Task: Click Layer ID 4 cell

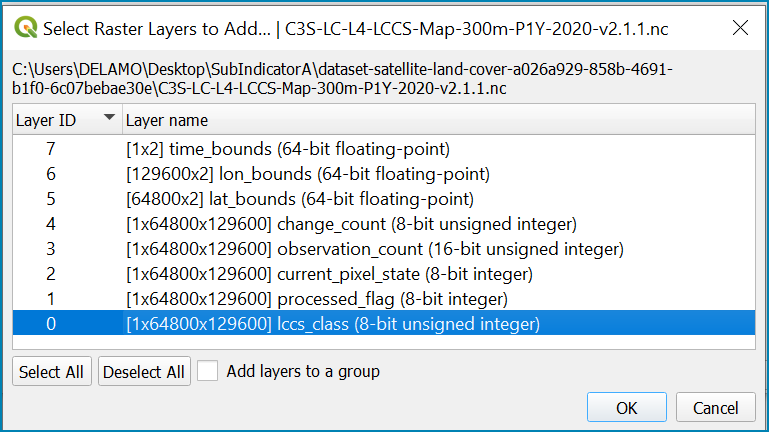Action: [51, 224]
